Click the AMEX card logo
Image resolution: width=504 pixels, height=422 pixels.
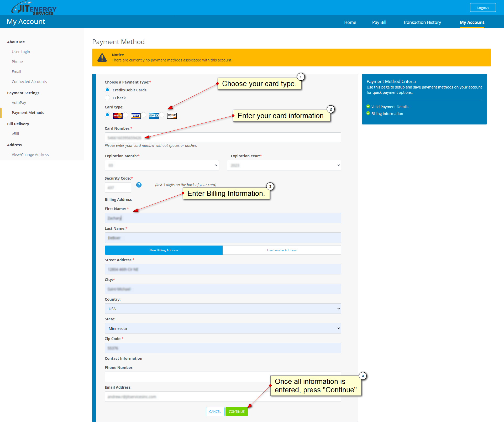pyautogui.click(x=154, y=116)
